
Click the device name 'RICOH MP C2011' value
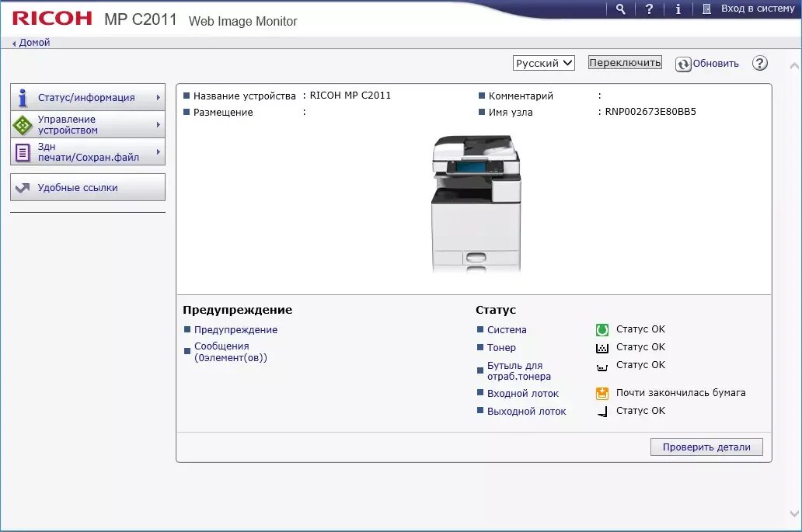click(350, 95)
